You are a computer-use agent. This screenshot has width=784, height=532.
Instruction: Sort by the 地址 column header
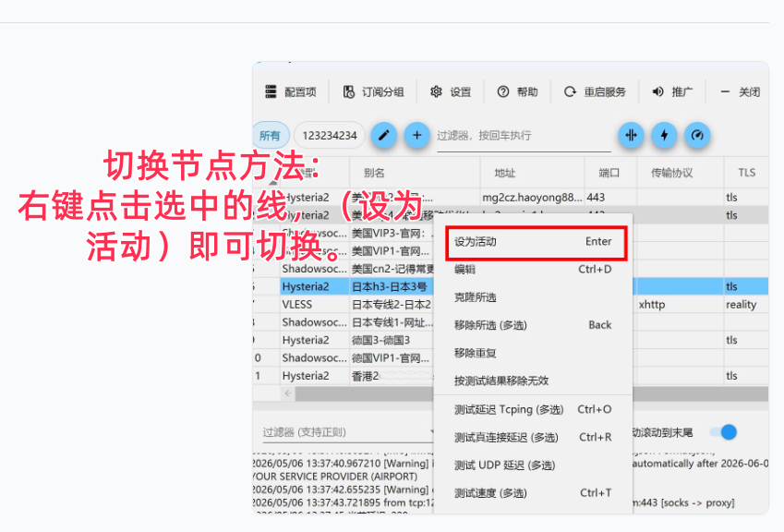533,173
